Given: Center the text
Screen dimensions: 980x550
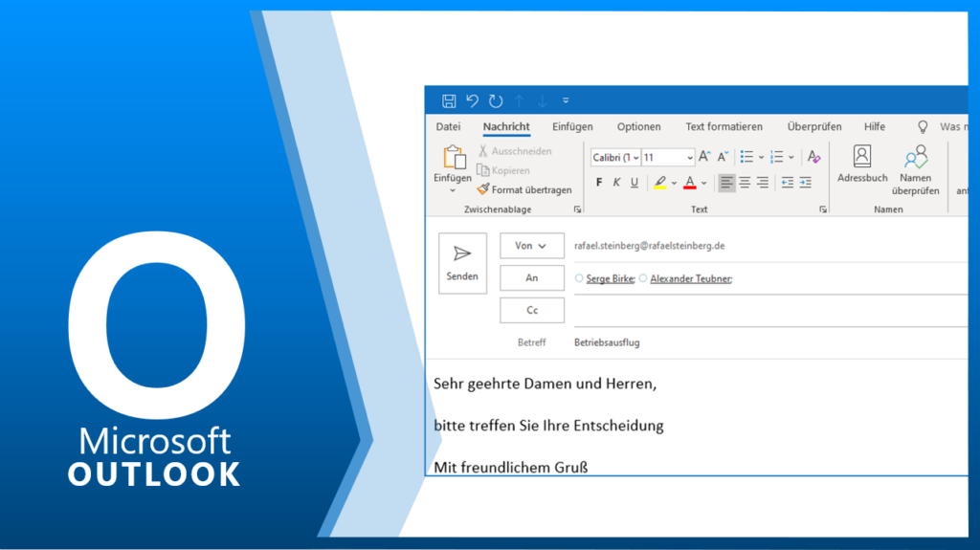Looking at the screenshot, I should click(745, 183).
